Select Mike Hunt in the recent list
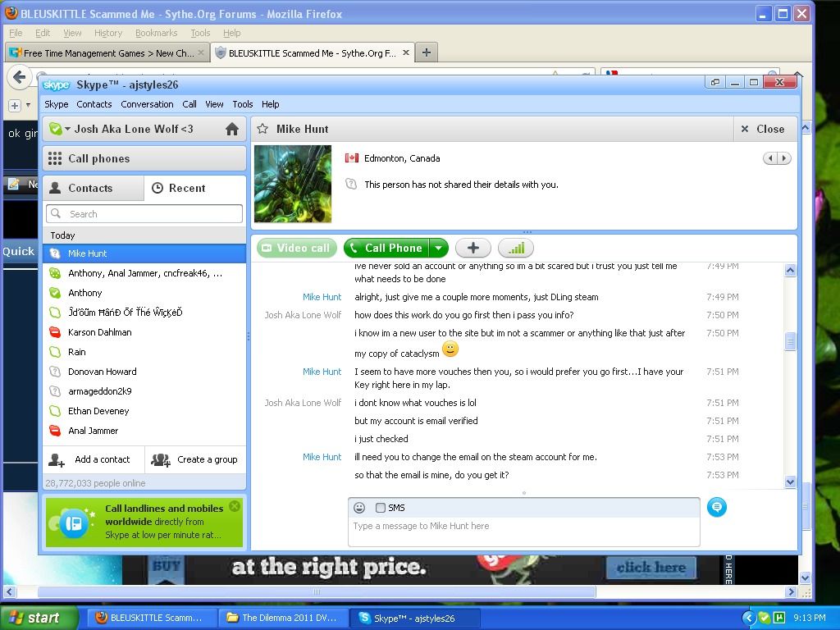The width and height of the screenshot is (840, 630). point(144,253)
